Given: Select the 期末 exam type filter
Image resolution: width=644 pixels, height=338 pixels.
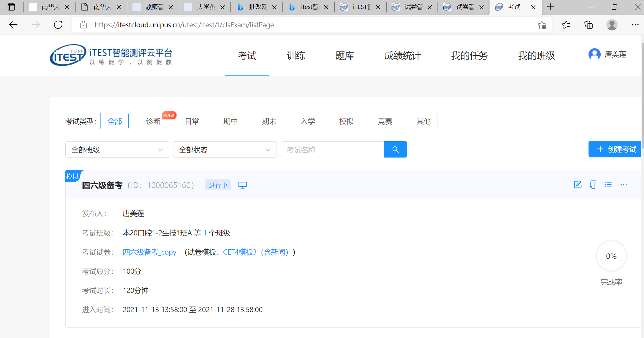Looking at the screenshot, I should click(269, 121).
